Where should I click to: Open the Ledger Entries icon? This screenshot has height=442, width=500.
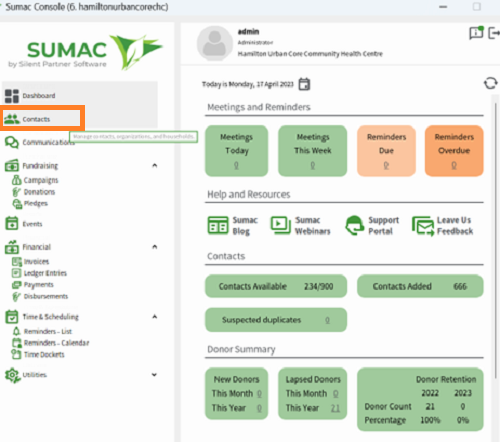16,273
